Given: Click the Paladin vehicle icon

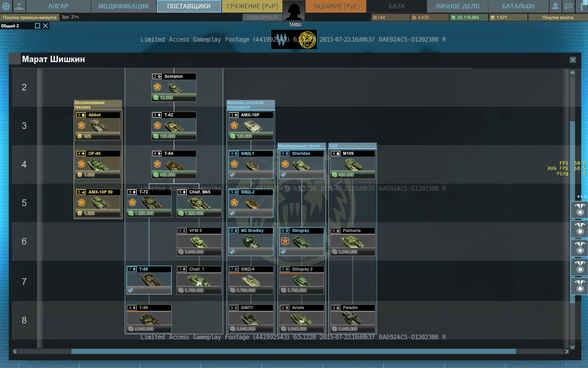Looking at the screenshot, I should 352,318.
